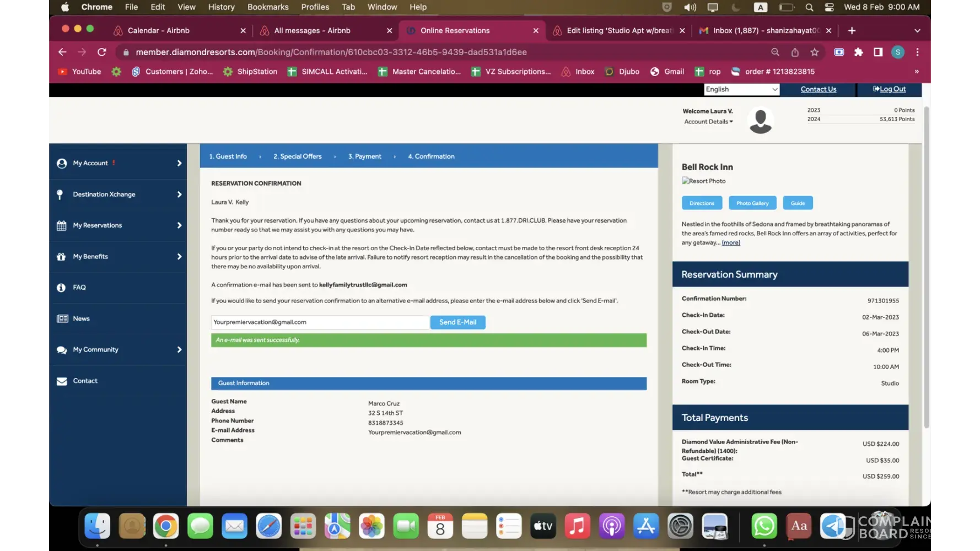980x551 pixels.
Task: Open a new browser tab
Action: tap(852, 30)
